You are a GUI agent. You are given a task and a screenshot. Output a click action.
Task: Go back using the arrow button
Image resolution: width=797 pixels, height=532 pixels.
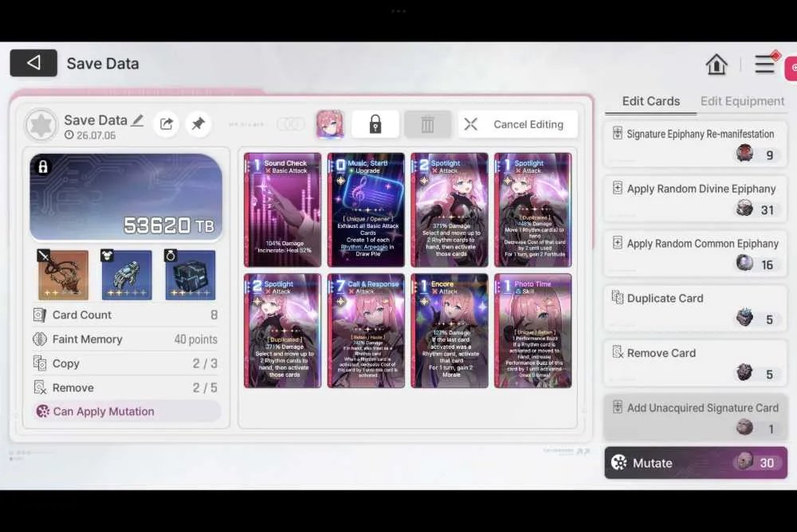tap(33, 63)
